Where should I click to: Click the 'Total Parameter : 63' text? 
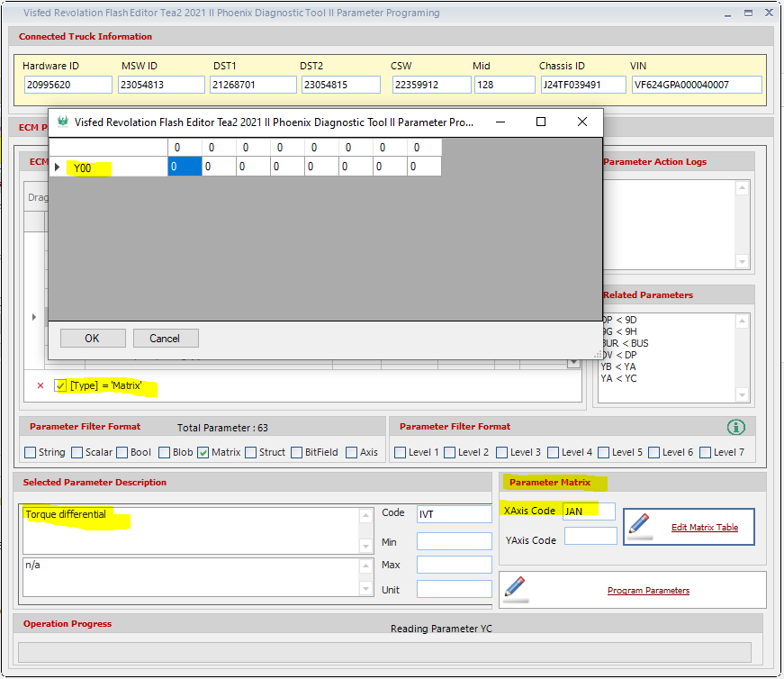[222, 428]
